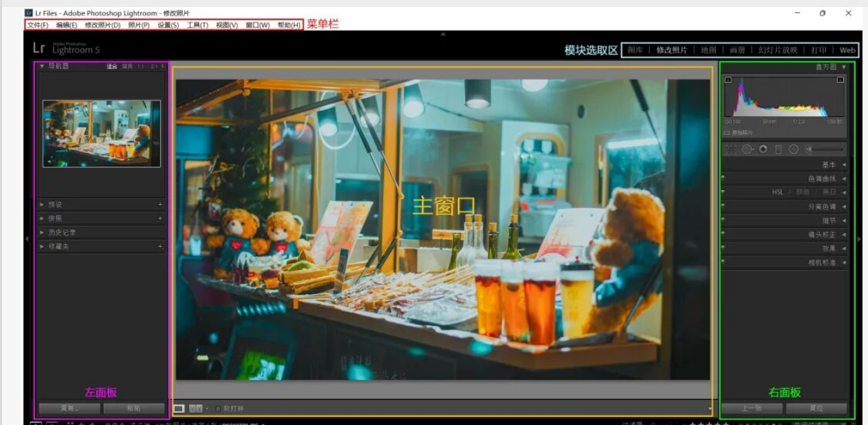The image size is (868, 425).
Task: Open the 文件(F) menu
Action: (x=38, y=25)
